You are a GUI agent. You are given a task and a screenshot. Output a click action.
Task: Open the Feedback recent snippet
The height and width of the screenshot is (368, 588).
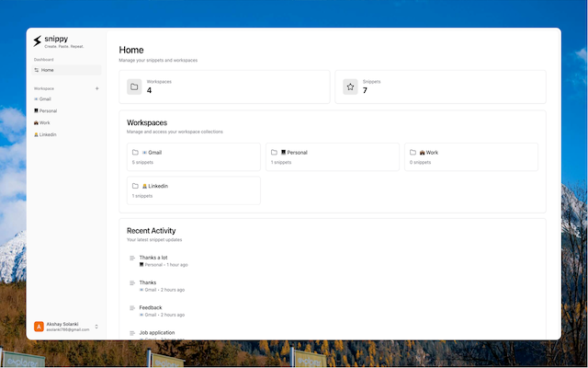coord(151,307)
